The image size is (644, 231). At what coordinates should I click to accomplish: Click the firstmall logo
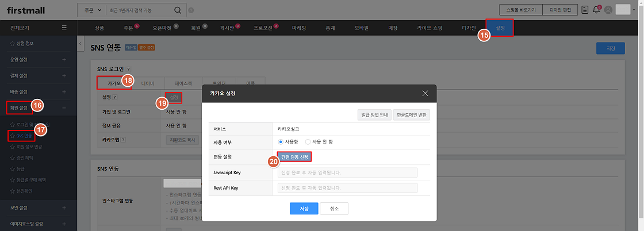pos(26,10)
